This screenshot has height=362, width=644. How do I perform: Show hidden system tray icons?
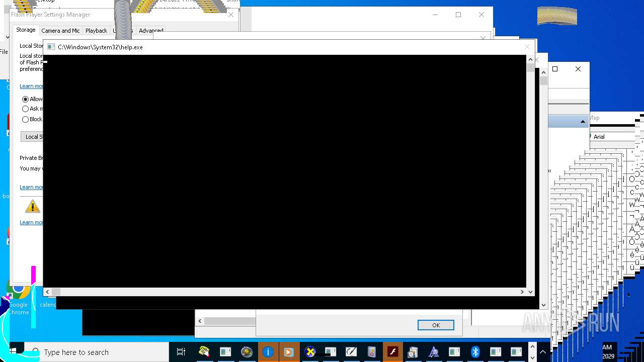click(x=542, y=352)
